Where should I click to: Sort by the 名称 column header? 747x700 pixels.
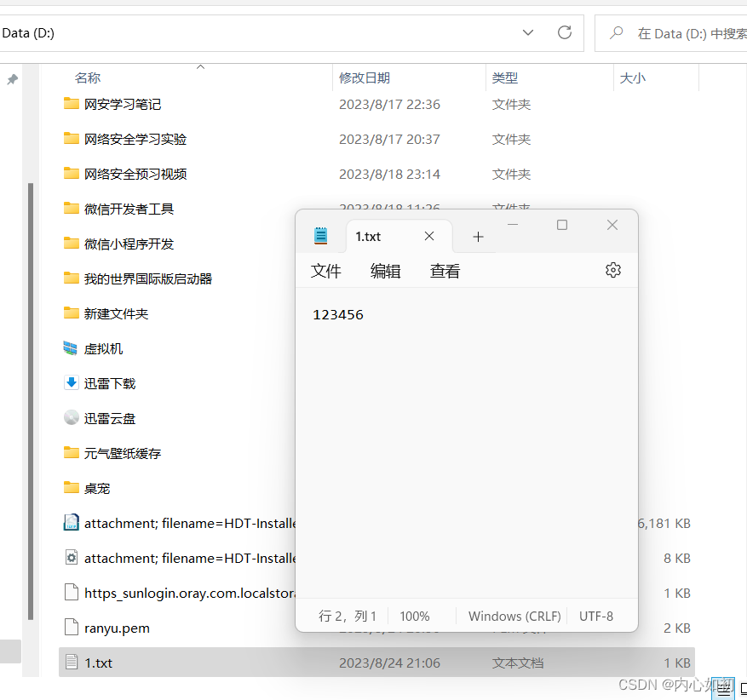coord(87,78)
